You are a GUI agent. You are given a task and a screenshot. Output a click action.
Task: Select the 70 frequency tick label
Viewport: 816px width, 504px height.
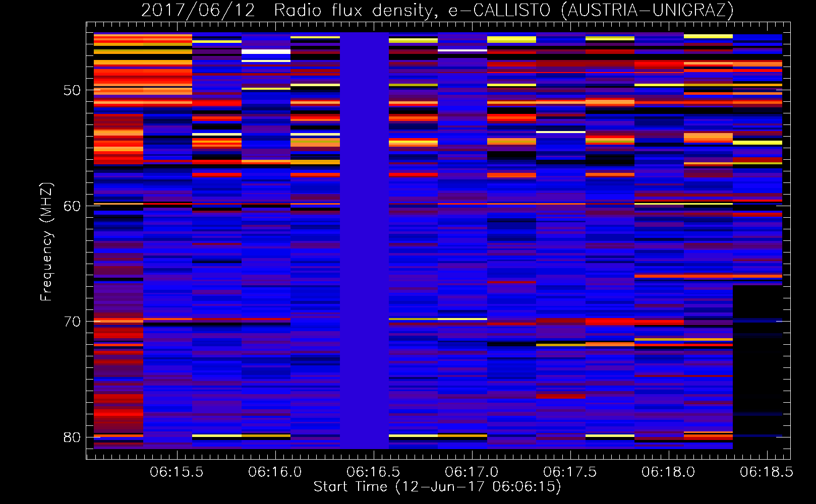[72, 322]
